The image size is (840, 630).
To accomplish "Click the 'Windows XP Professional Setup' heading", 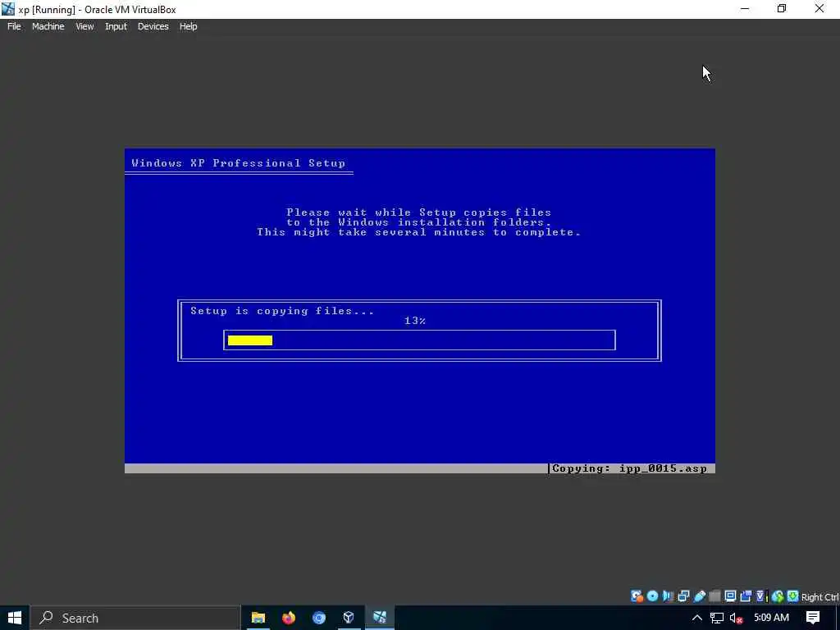I will [239, 163].
